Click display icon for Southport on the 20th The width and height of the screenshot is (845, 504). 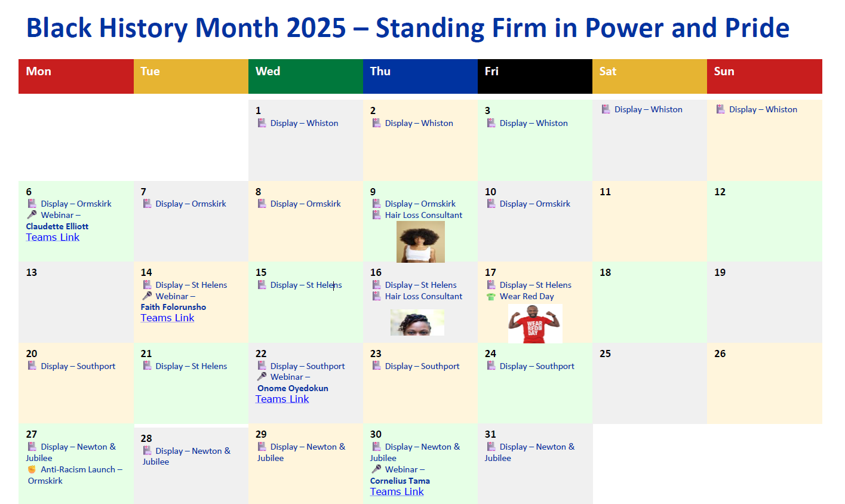pyautogui.click(x=32, y=365)
